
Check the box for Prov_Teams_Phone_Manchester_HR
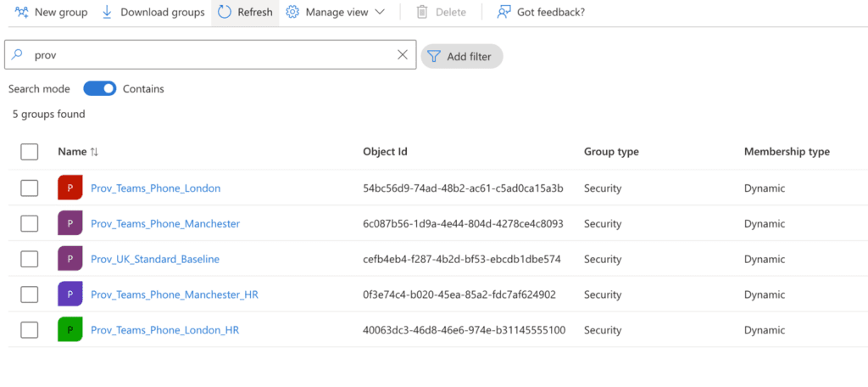click(x=30, y=294)
